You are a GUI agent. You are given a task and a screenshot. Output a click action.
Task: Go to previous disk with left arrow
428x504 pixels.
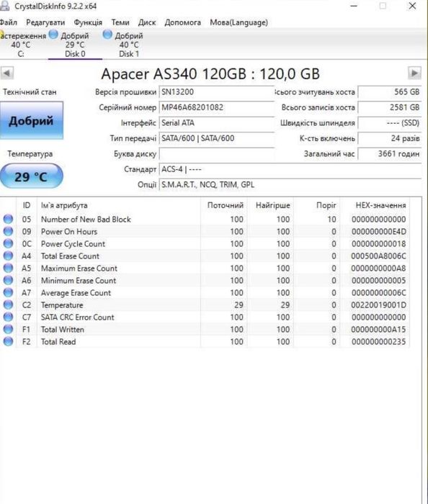point(7,73)
